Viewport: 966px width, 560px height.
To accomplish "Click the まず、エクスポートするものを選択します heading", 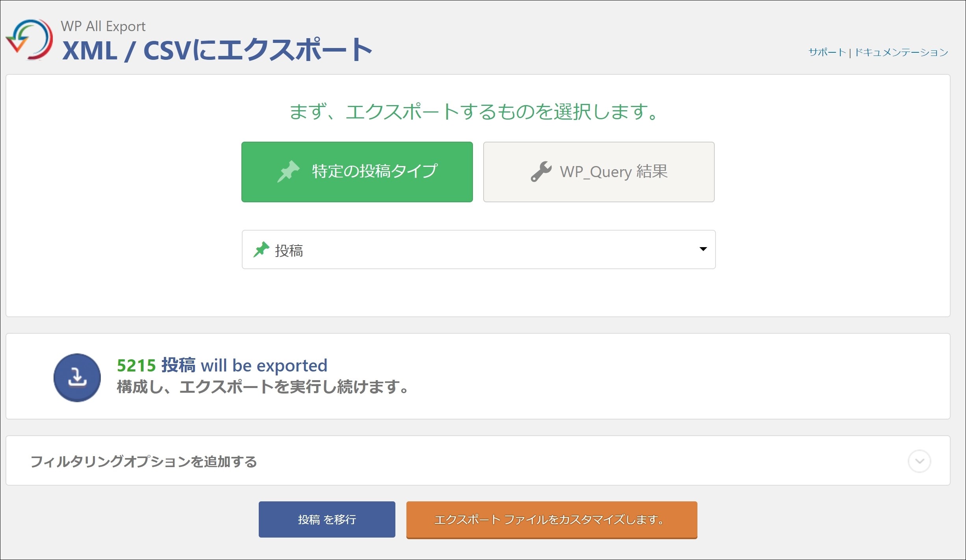I will click(475, 111).
